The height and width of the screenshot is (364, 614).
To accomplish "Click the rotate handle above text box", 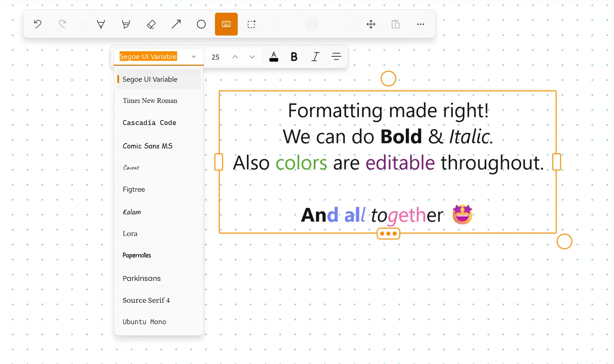I will point(388,78).
